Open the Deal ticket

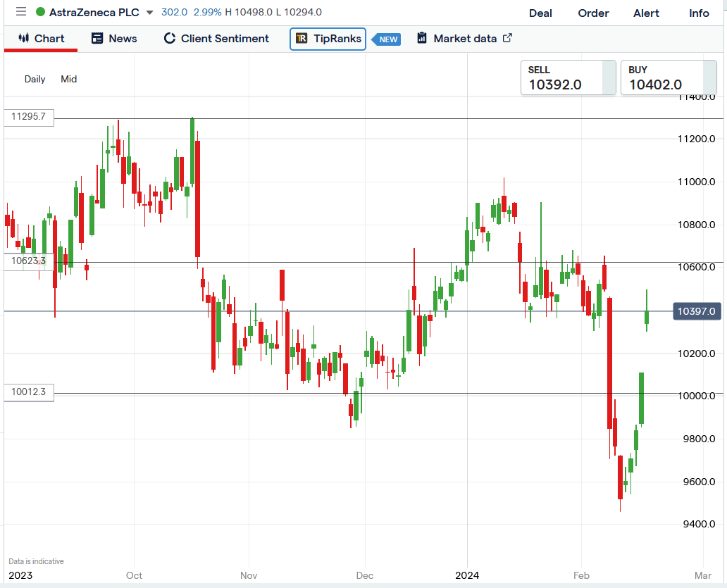coord(540,13)
